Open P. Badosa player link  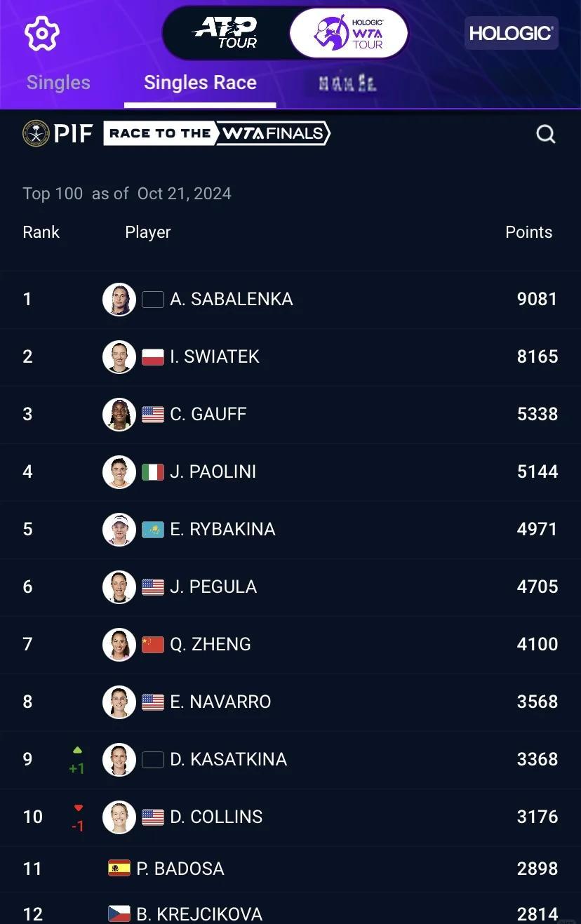click(x=180, y=869)
